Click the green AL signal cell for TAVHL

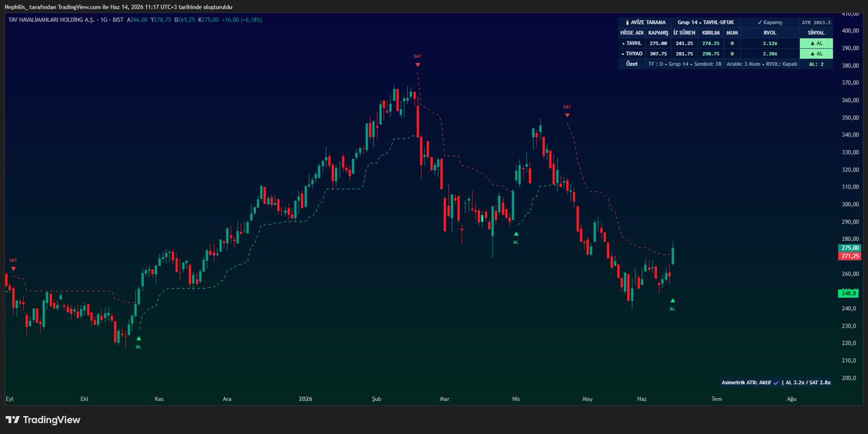coord(816,43)
